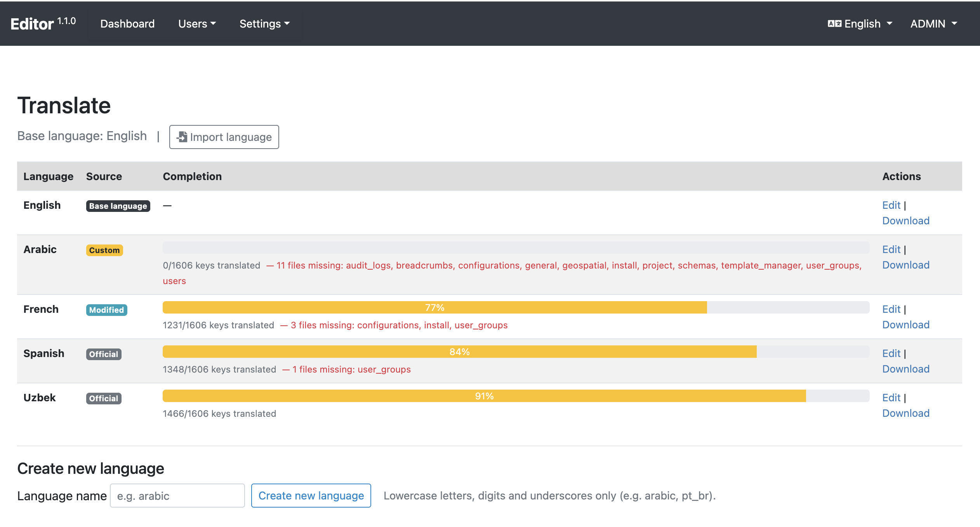Click the Modified badge for French
The height and width of the screenshot is (527, 980).
(106, 310)
